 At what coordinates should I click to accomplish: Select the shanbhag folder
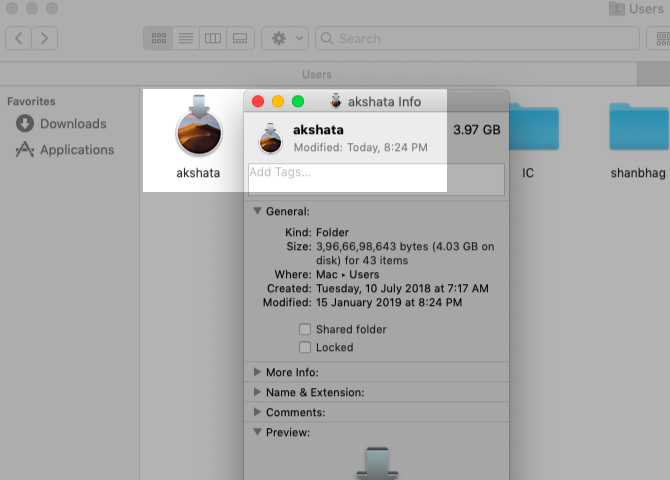639,127
